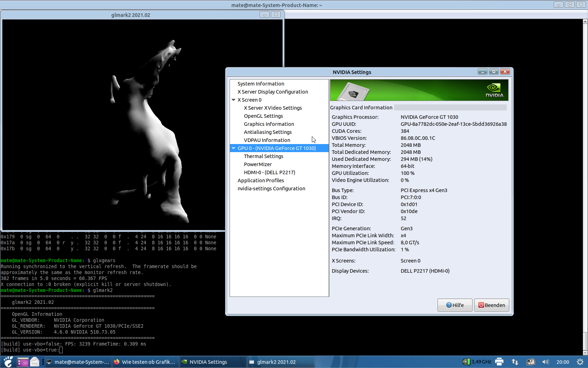Click the help icon on Hilfe
This screenshot has height=368, width=588.
point(449,305)
